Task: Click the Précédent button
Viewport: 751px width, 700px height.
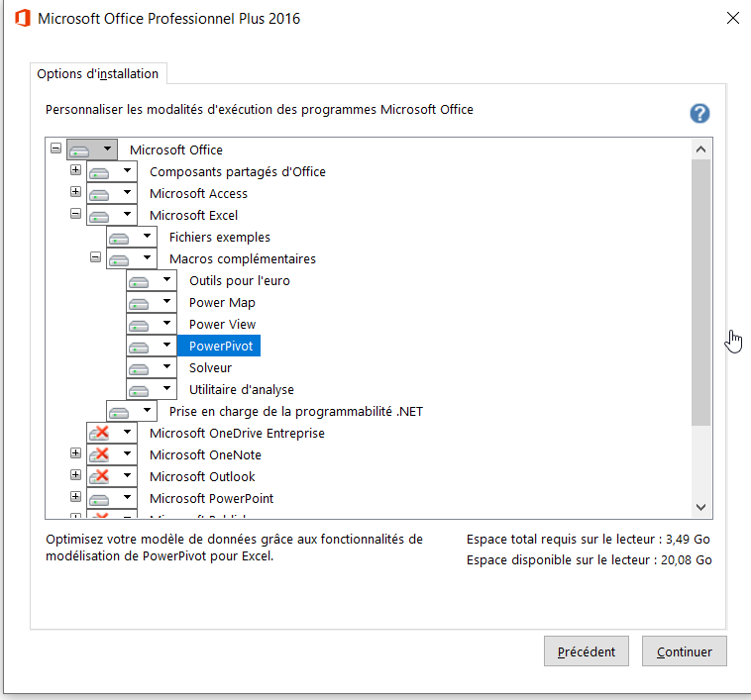Action: point(587,651)
